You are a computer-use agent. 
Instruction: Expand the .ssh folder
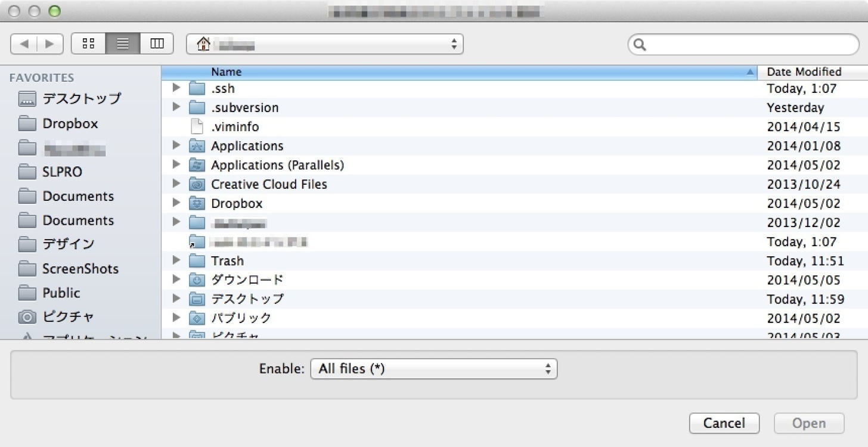click(x=176, y=88)
